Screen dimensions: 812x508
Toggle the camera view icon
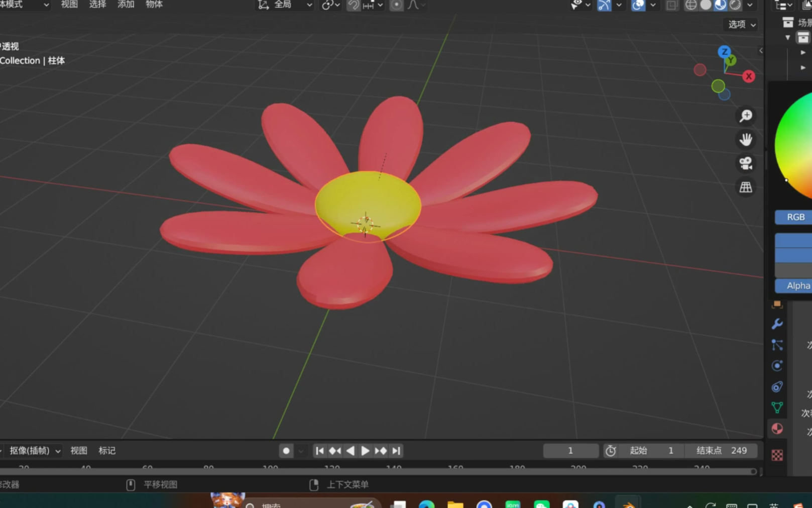pos(746,163)
